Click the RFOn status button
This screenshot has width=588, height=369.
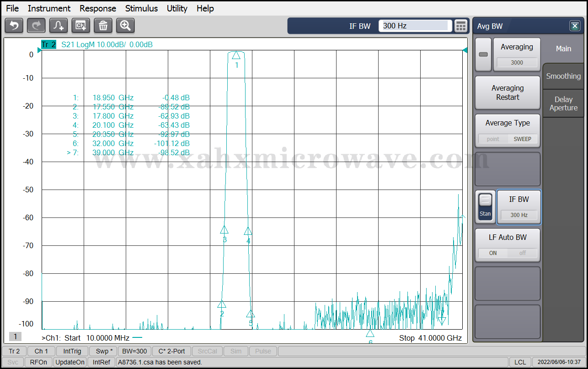coord(38,362)
